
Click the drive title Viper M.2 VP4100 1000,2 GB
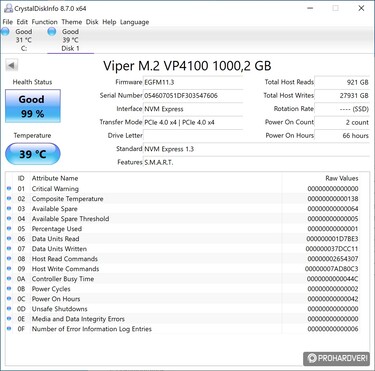tap(187, 66)
